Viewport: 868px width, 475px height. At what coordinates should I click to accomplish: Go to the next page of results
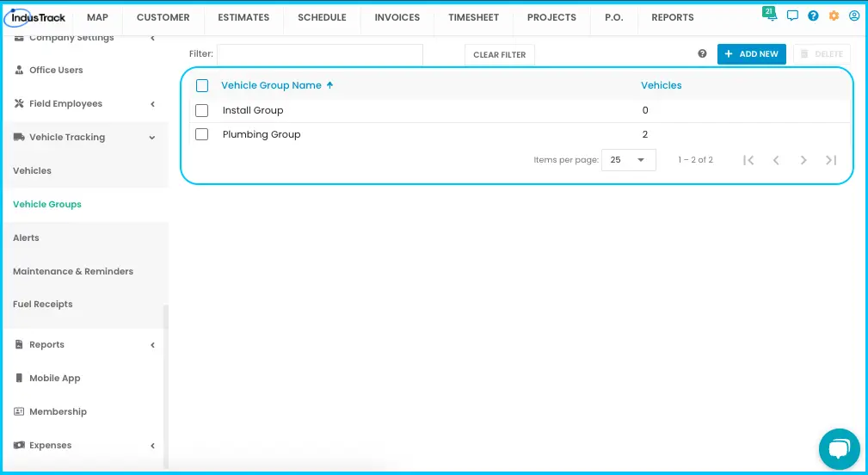(x=803, y=160)
